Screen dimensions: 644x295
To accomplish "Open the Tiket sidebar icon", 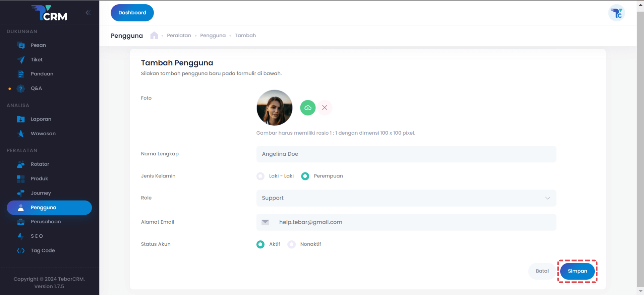I will pos(21,60).
